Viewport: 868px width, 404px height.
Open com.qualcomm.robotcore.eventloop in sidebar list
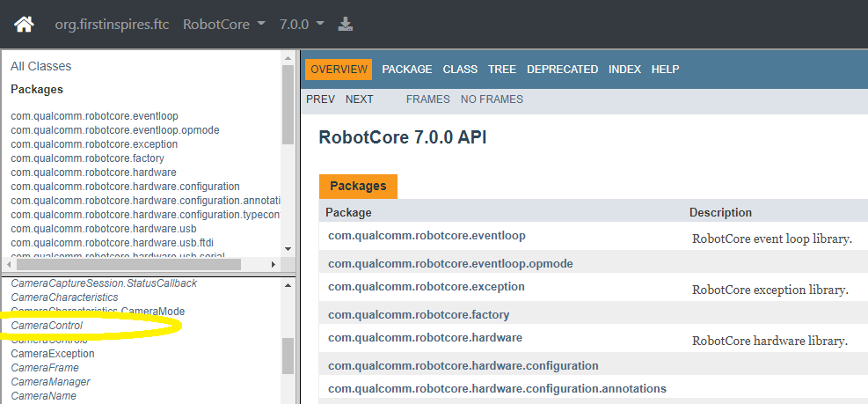[95, 116]
